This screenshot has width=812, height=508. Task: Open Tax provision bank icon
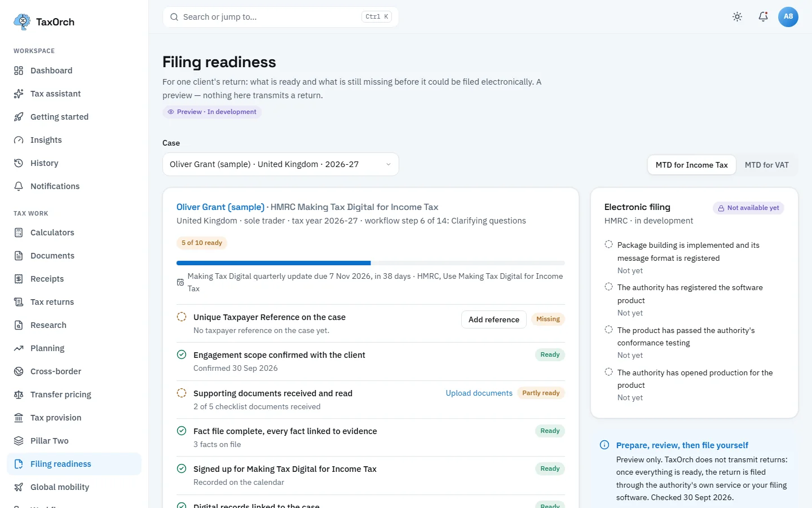click(19, 418)
